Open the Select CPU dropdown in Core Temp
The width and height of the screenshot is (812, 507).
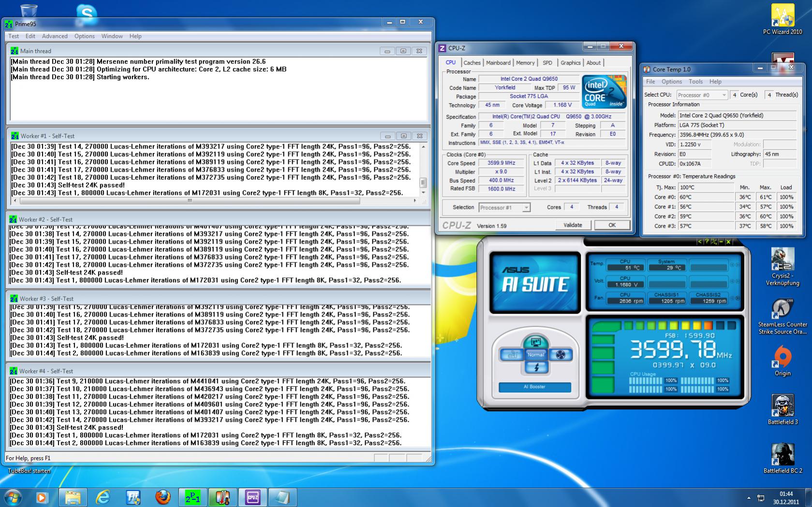point(702,95)
